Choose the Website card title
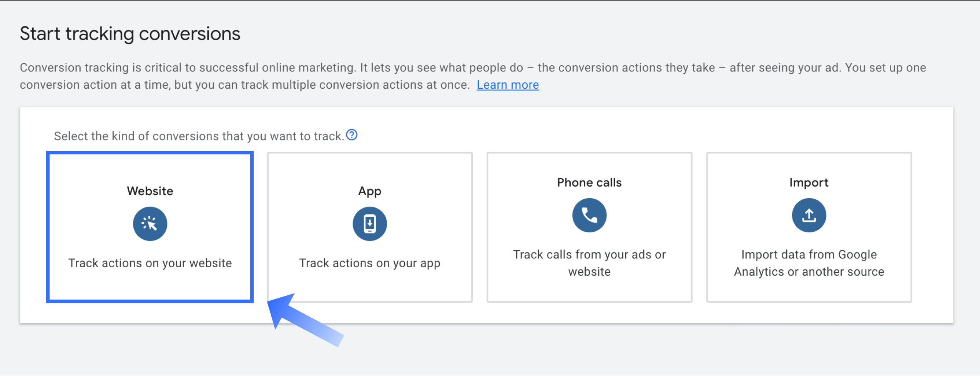 point(150,191)
